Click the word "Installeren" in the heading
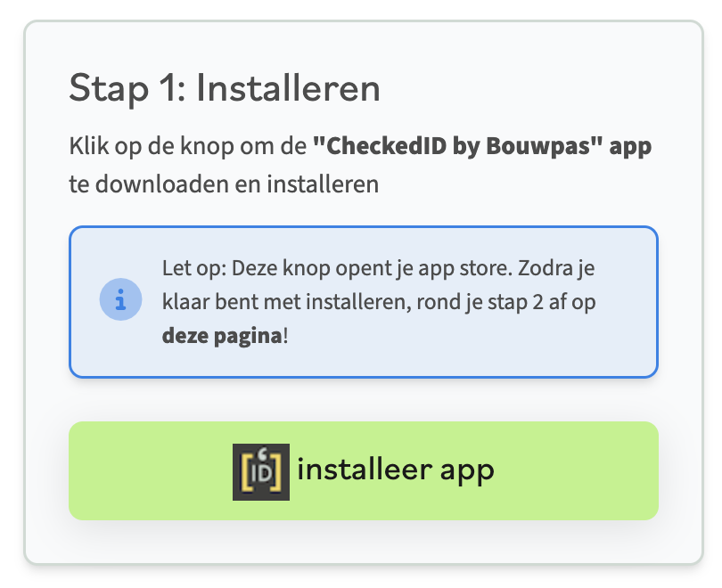Viewport: 722px width, 588px height. coord(287,88)
